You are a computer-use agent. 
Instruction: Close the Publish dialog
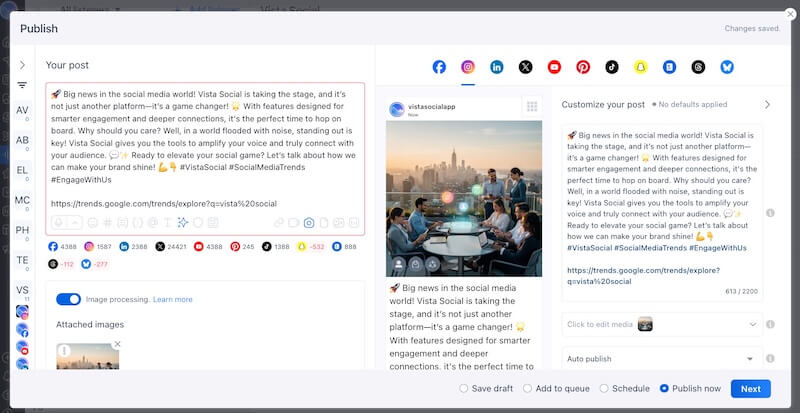pos(790,14)
